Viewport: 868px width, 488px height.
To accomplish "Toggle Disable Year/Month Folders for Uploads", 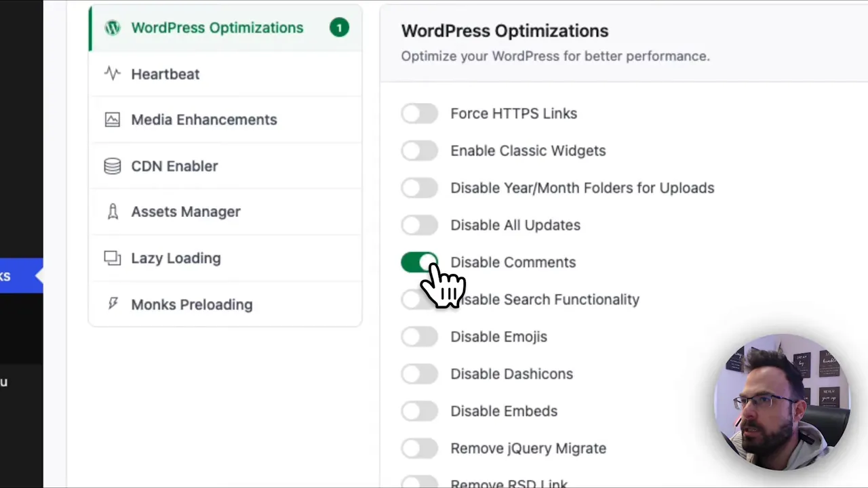I will click(419, 188).
